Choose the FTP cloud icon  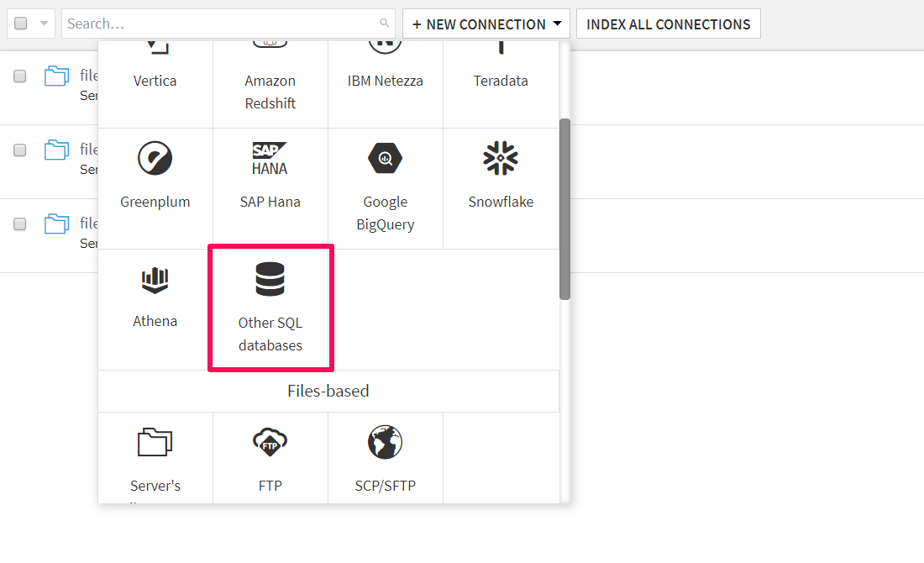point(270,442)
